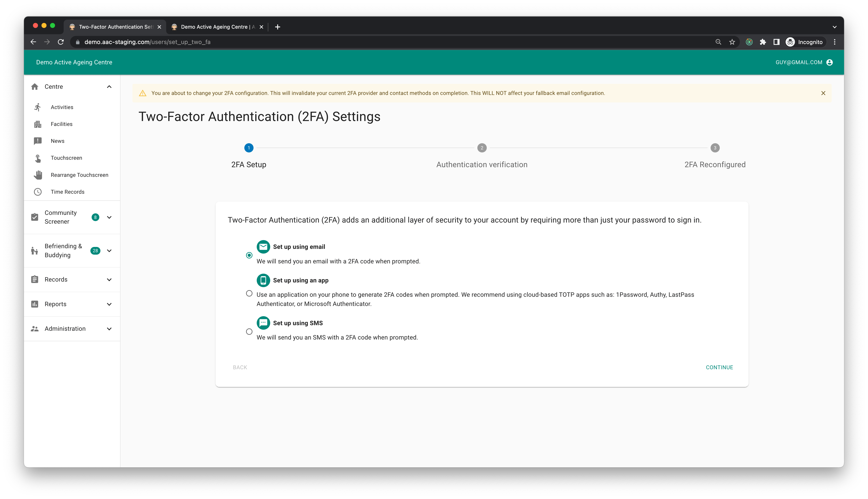Reload the current page

point(61,42)
